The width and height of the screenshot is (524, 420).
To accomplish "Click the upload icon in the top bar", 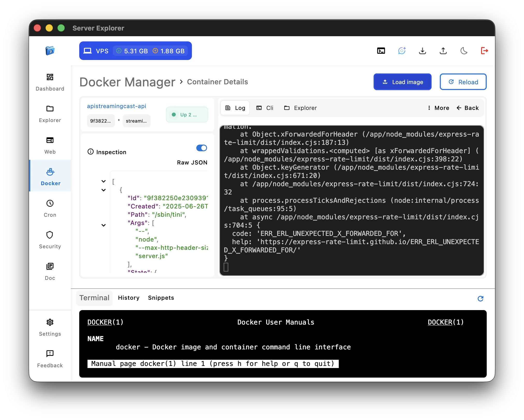I will tap(443, 51).
